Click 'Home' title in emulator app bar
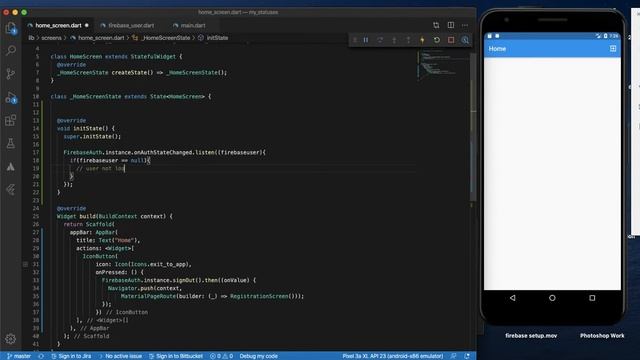 (497, 49)
